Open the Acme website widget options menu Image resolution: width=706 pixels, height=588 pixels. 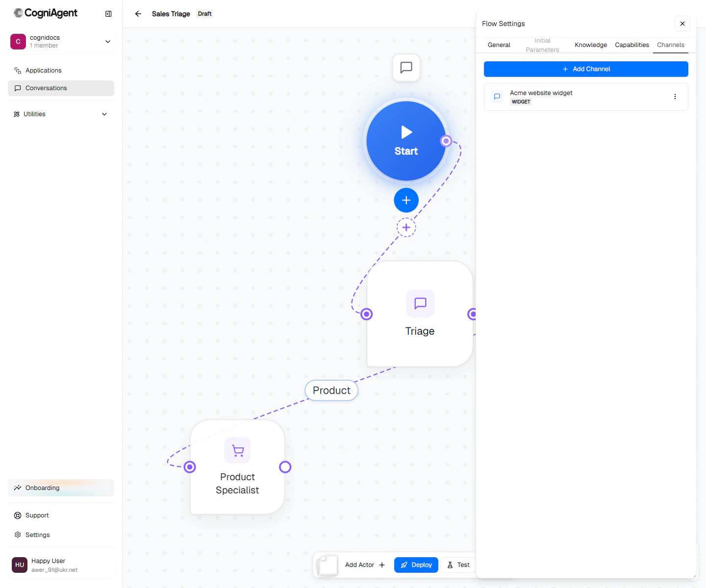(675, 97)
